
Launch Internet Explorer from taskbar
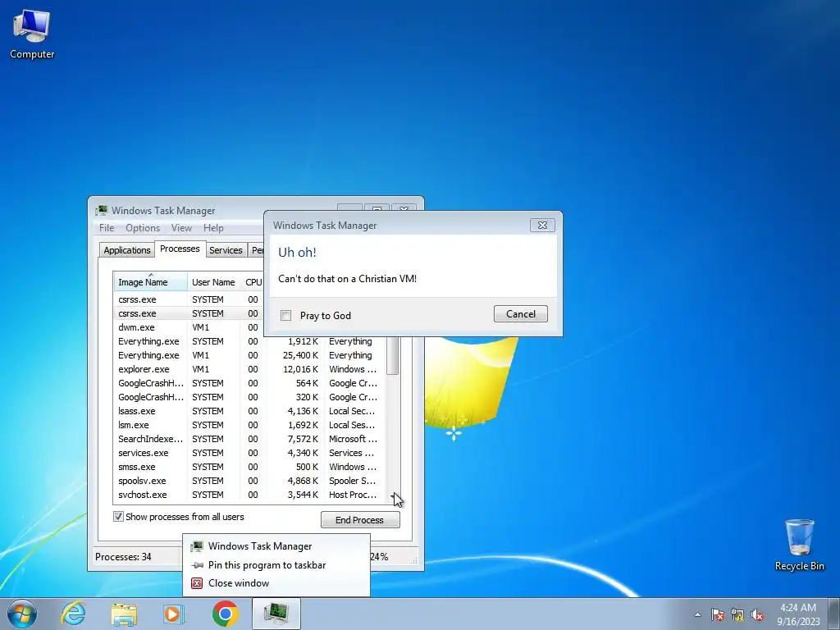(73, 614)
